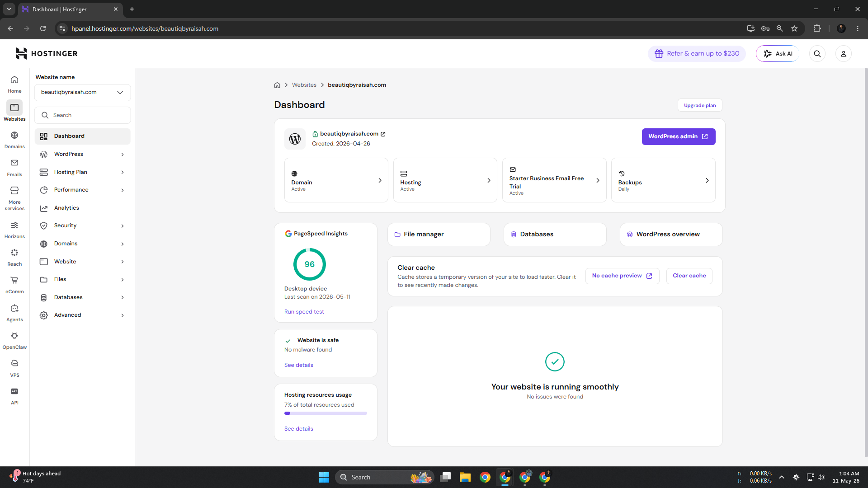Open File Explorer from taskbar

tap(465, 477)
